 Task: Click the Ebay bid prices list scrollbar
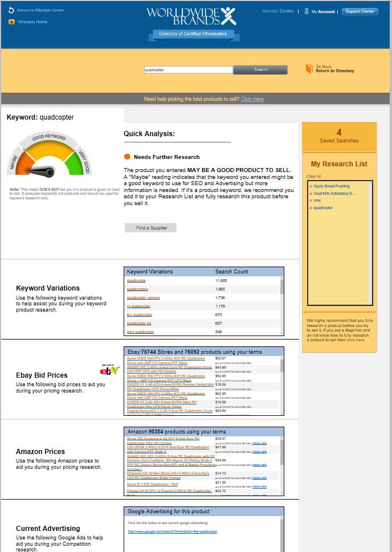pyautogui.click(x=282, y=386)
